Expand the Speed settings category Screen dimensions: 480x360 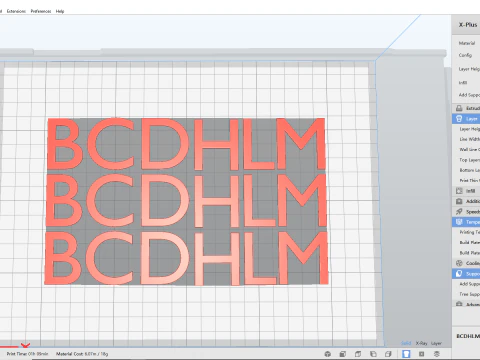tap(466, 211)
